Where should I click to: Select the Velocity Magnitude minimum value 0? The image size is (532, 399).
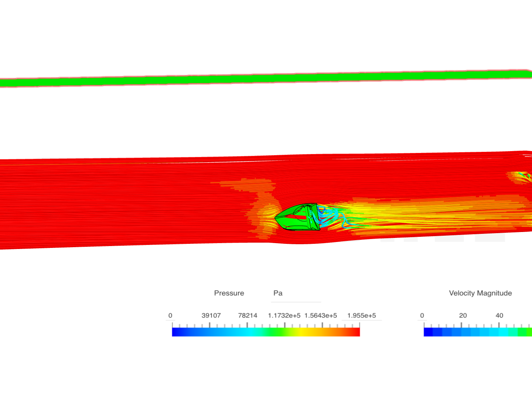click(422, 316)
